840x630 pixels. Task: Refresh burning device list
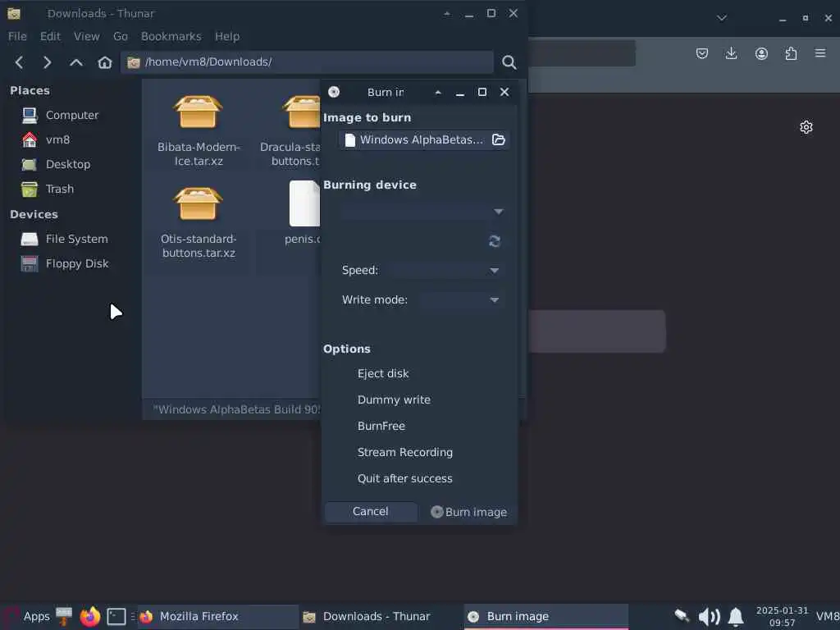point(495,241)
